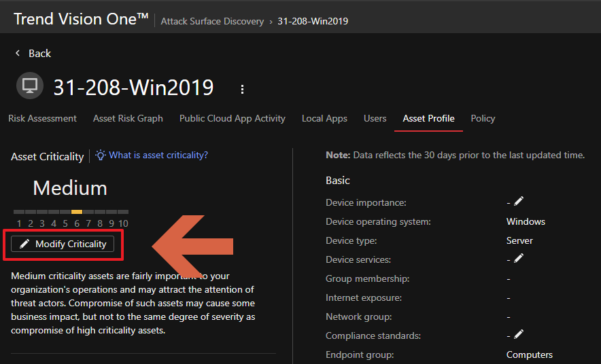Select Public Cloud App Activity tab
This screenshot has height=364, width=601.
click(x=232, y=118)
